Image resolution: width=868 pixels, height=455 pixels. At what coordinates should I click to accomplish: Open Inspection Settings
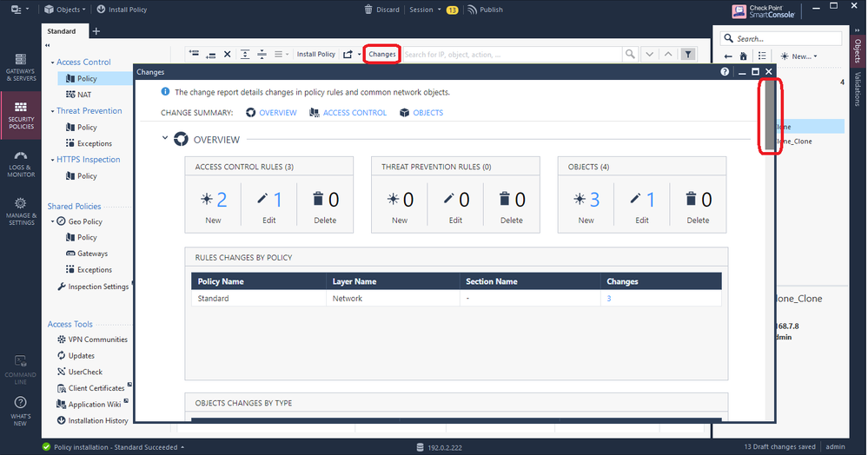(x=93, y=287)
